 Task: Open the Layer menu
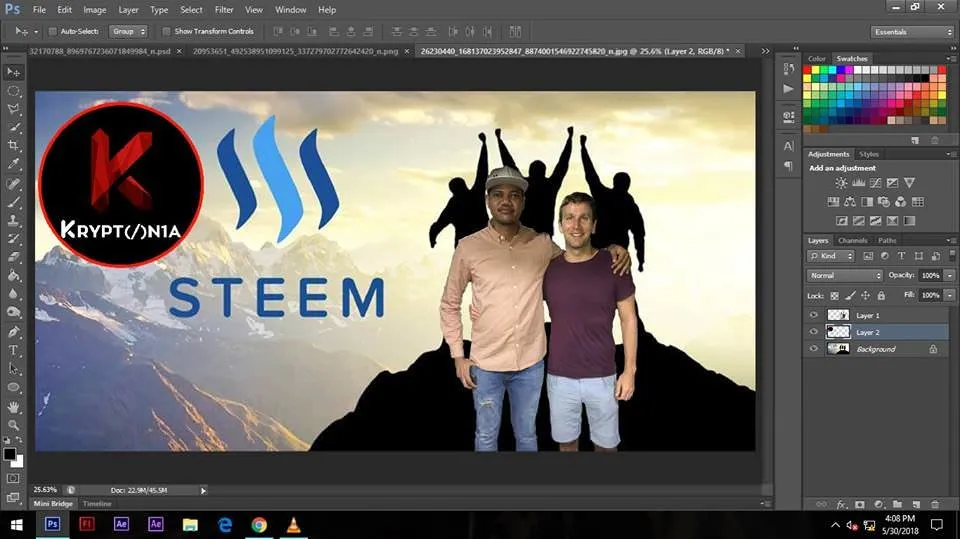(128, 10)
